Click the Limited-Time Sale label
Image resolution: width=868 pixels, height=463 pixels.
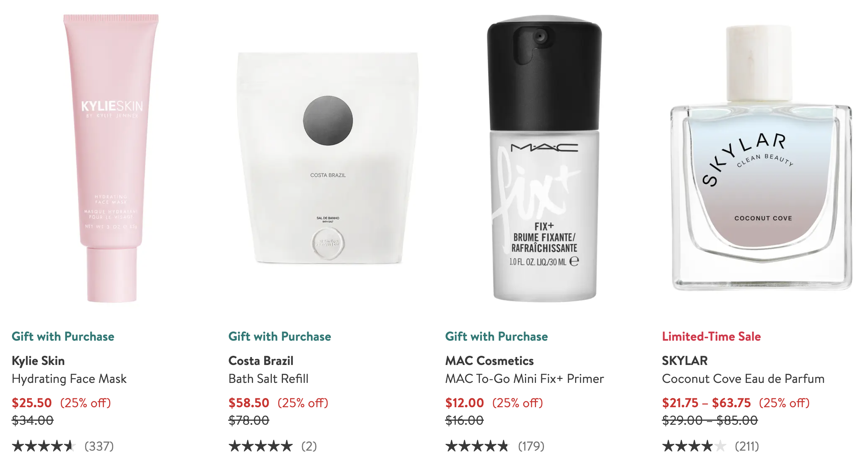click(x=711, y=336)
